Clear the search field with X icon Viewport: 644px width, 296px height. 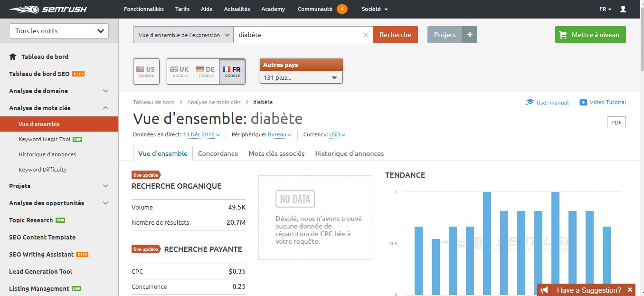click(366, 35)
